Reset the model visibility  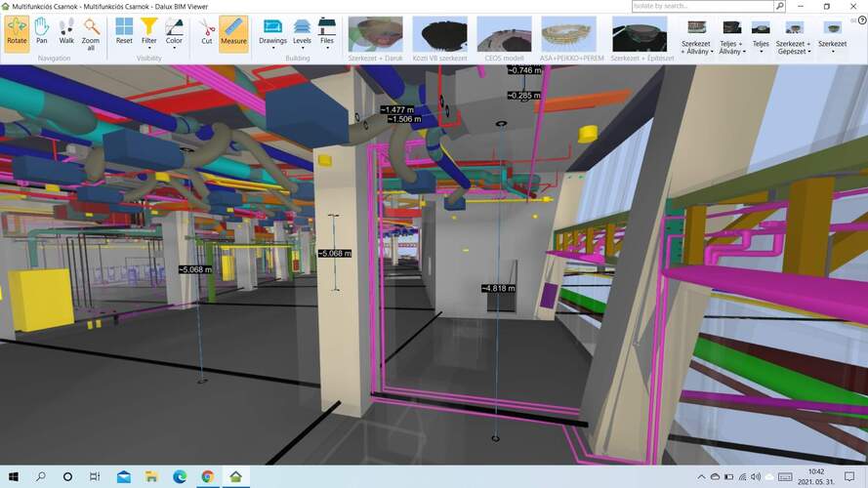[124, 32]
